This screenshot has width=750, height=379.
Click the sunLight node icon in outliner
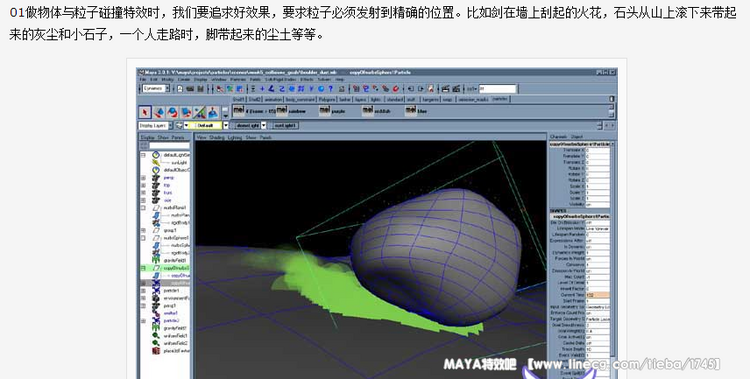tap(156, 163)
